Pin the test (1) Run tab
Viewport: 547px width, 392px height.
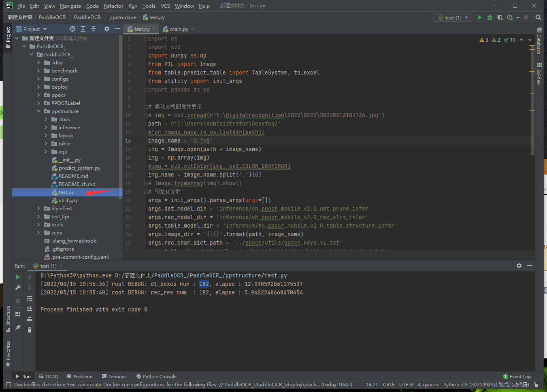18,328
